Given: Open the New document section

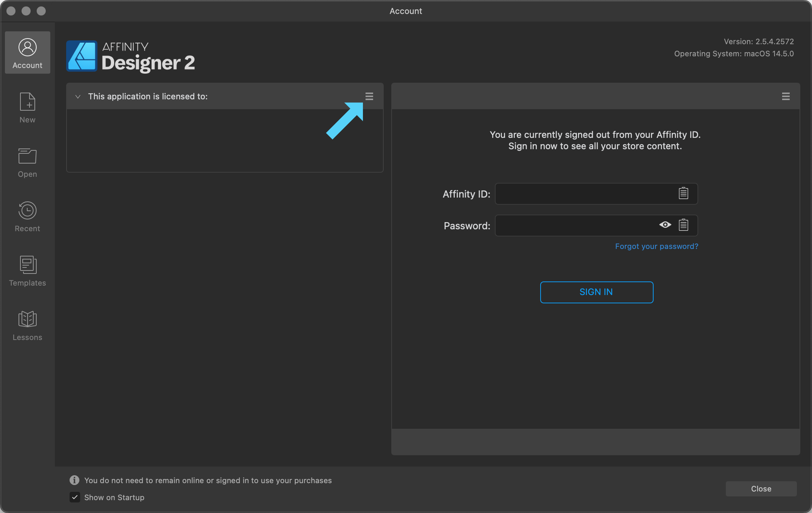Looking at the screenshot, I should click(x=28, y=108).
